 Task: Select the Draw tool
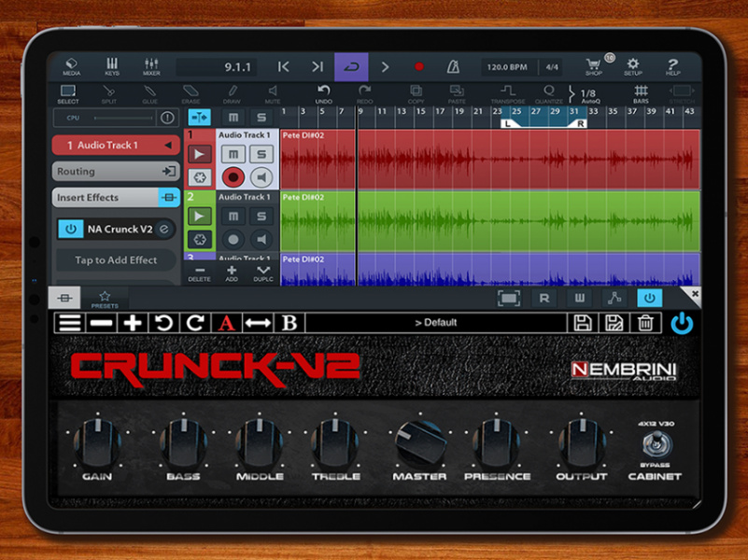233,91
